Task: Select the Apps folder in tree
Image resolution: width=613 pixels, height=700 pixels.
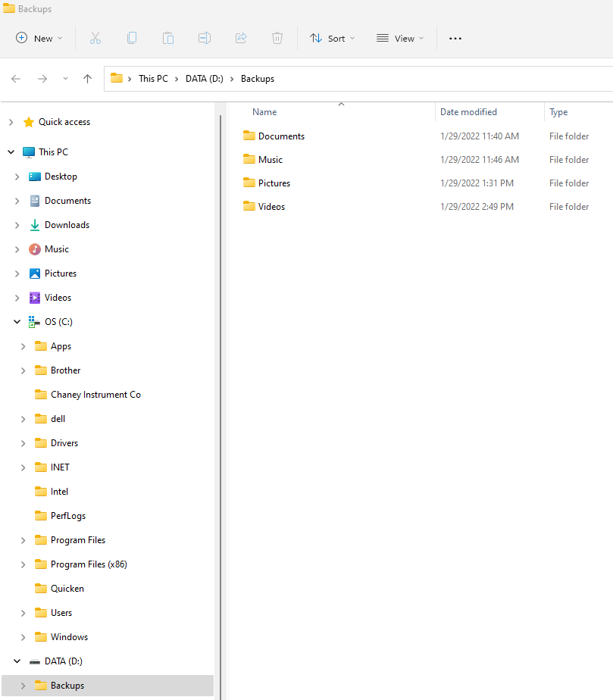Action: [61, 346]
